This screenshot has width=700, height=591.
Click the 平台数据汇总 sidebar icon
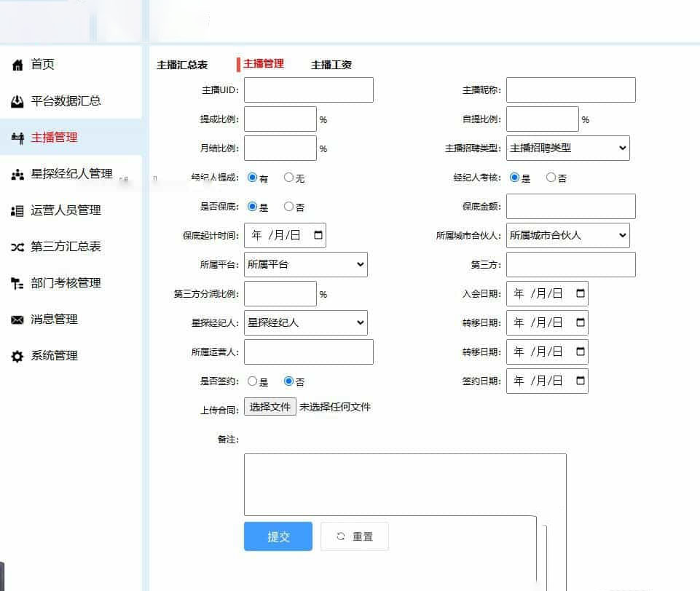click(x=17, y=102)
